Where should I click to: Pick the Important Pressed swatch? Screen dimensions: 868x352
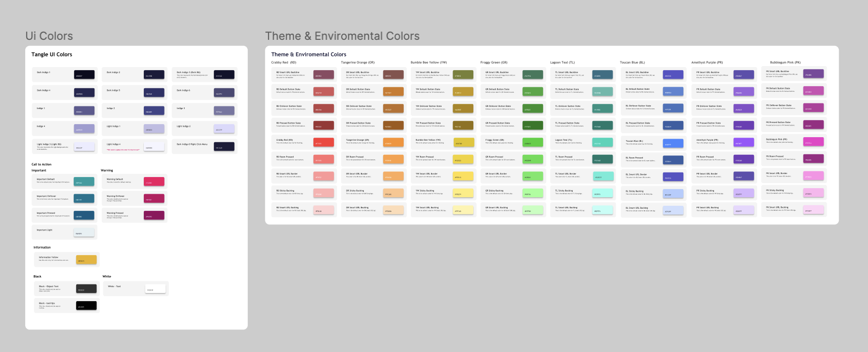(x=84, y=215)
